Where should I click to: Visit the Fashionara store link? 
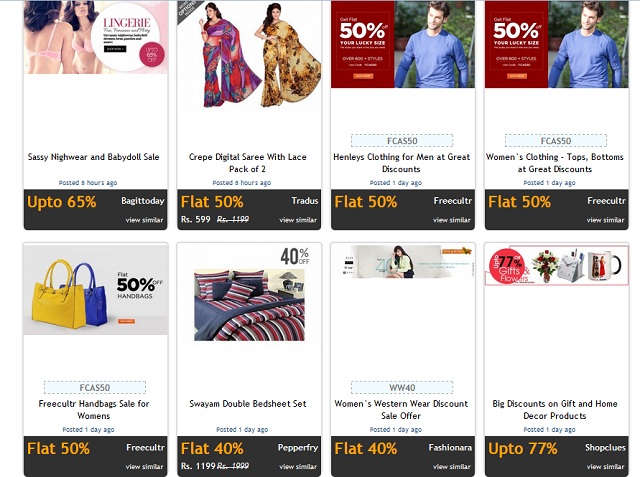pos(450,448)
